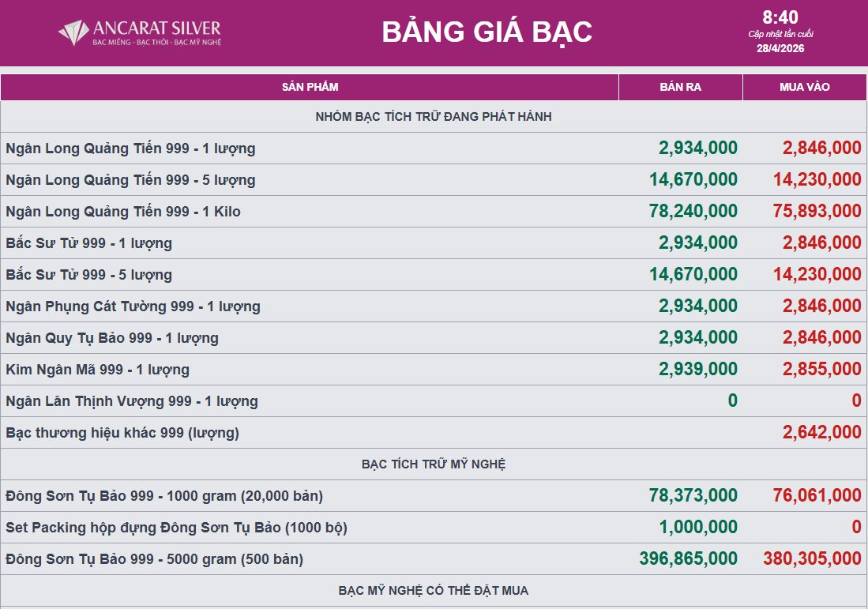This screenshot has width=868, height=609.
Task: Click the last updated date 28/4/2026
Action: (780, 48)
